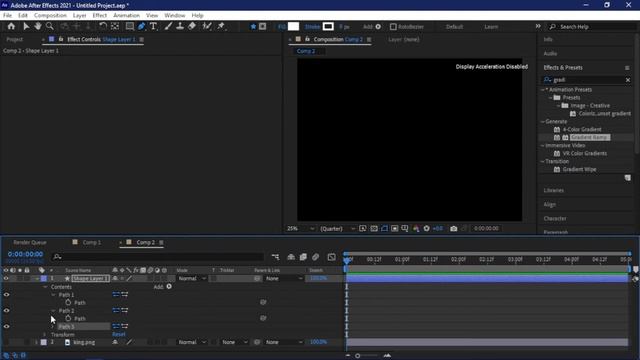Image resolution: width=640 pixels, height=360 pixels.
Task: Enable motion blur timeline switch
Action: (315, 257)
